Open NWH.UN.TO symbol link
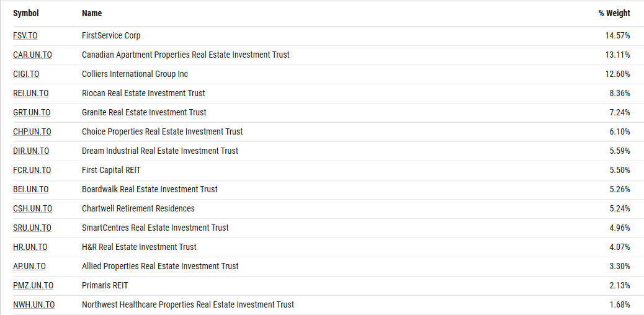 (34, 305)
